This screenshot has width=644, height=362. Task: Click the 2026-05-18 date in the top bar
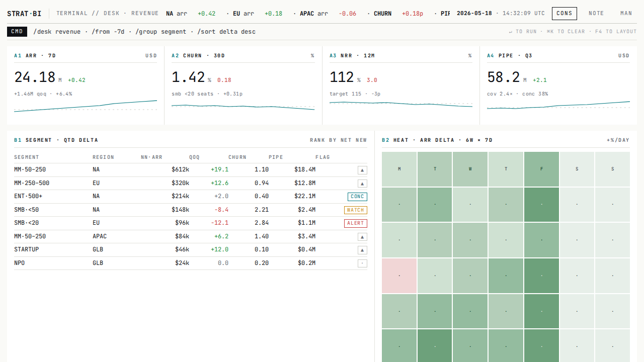tap(474, 14)
